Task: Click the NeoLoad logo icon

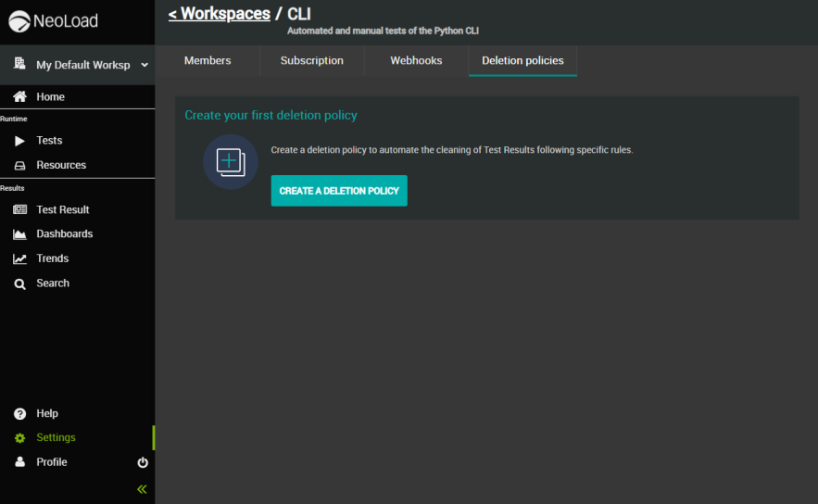Action: pos(19,21)
